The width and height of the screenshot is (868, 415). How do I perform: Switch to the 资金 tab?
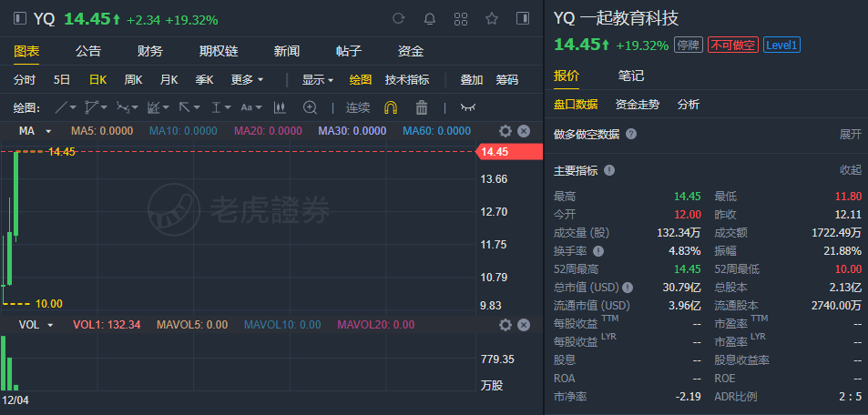click(411, 52)
